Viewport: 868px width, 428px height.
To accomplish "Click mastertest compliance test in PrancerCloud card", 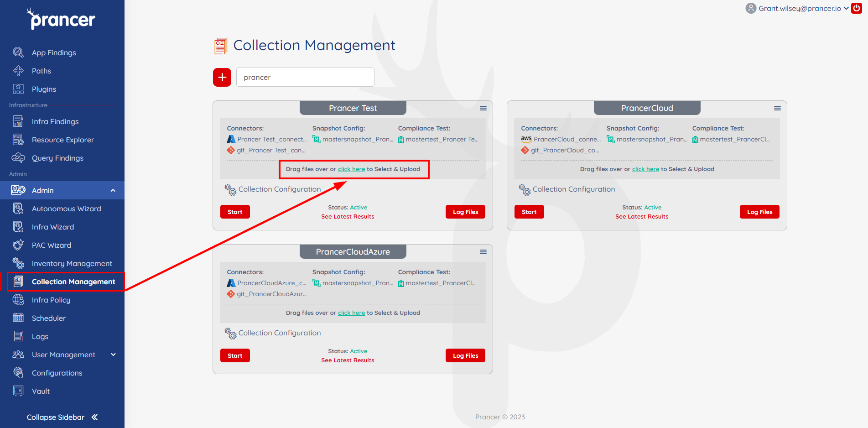I will pyautogui.click(x=731, y=139).
